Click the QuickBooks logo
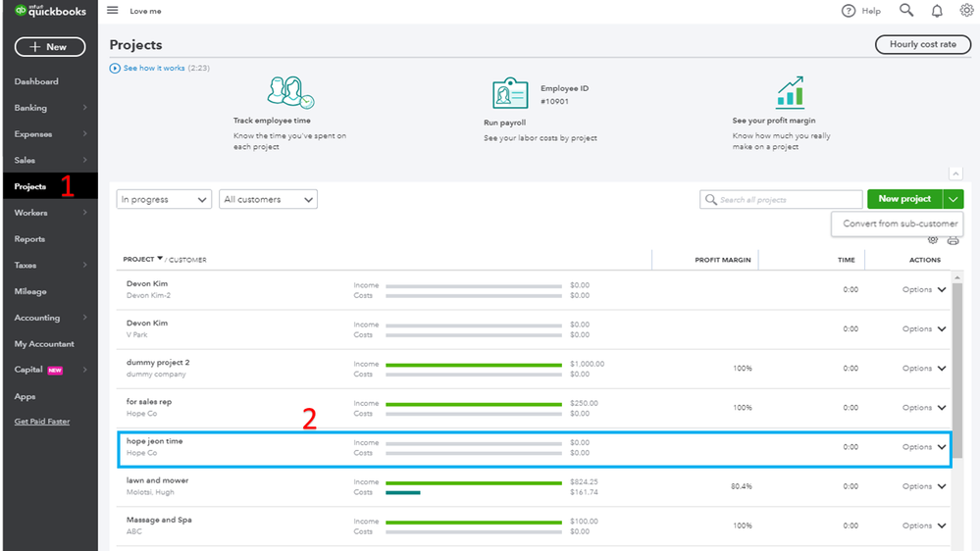 pos(50,12)
